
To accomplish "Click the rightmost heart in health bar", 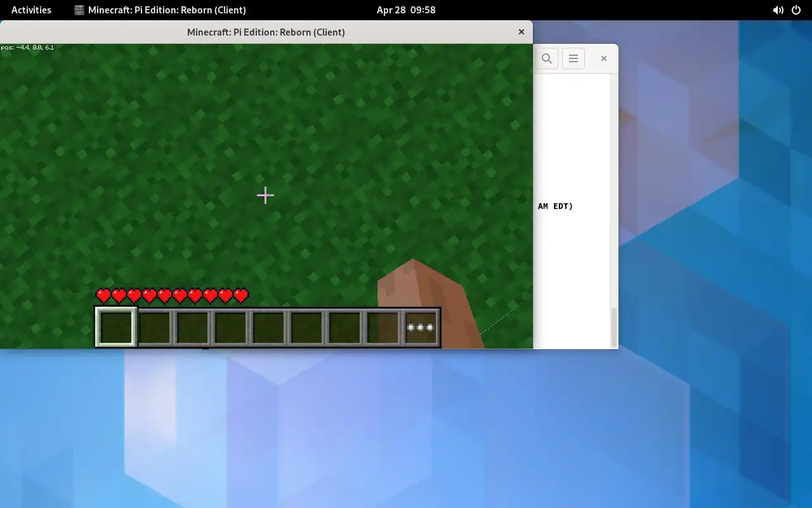I will point(241,296).
